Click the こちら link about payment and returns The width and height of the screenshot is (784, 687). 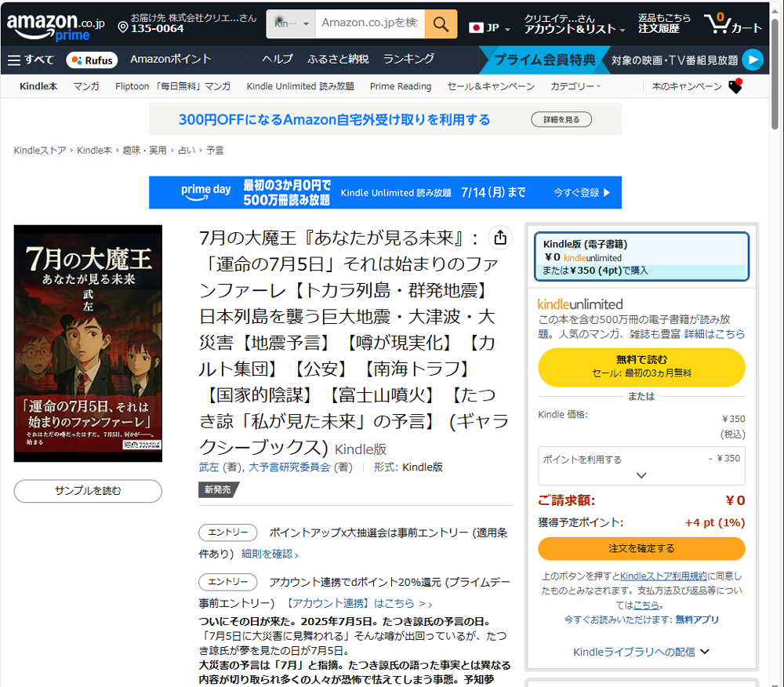click(646, 605)
